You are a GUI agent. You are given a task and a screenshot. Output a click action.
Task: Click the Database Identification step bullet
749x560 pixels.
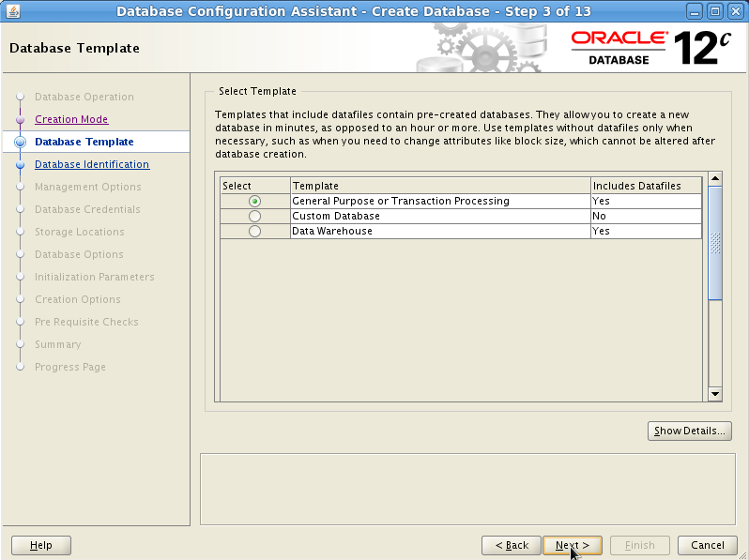pyautogui.click(x=20, y=165)
